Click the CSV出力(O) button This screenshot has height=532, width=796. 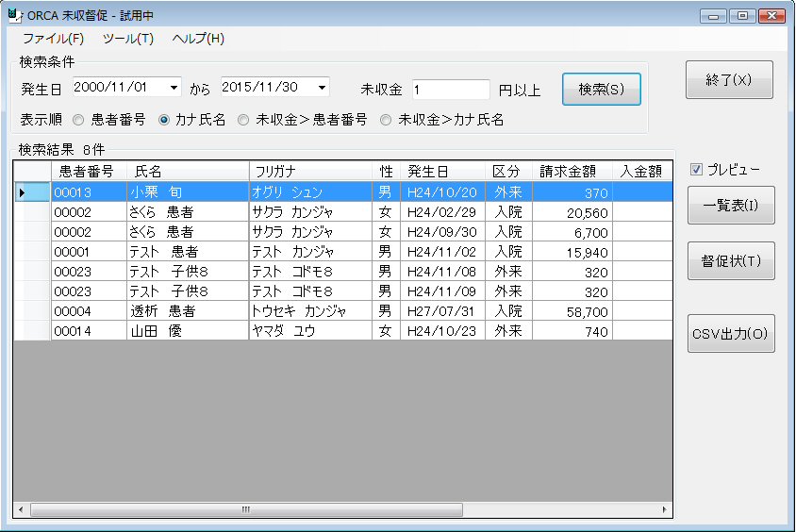(731, 334)
